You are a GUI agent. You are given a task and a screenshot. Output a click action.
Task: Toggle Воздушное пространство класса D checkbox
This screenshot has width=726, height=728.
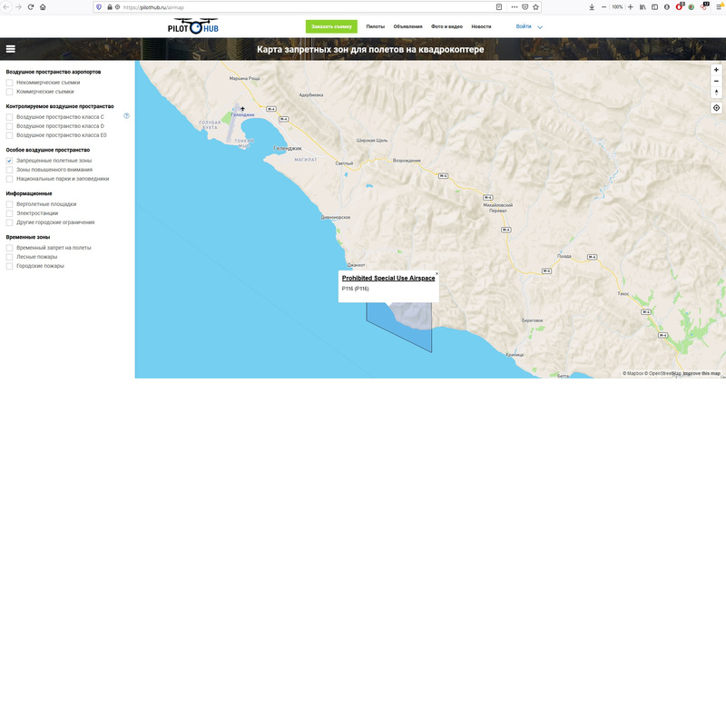[x=9, y=126]
